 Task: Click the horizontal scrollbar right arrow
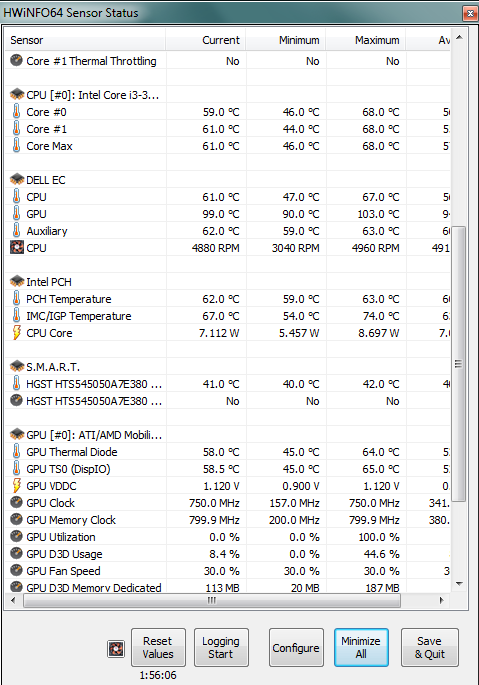coord(441,600)
